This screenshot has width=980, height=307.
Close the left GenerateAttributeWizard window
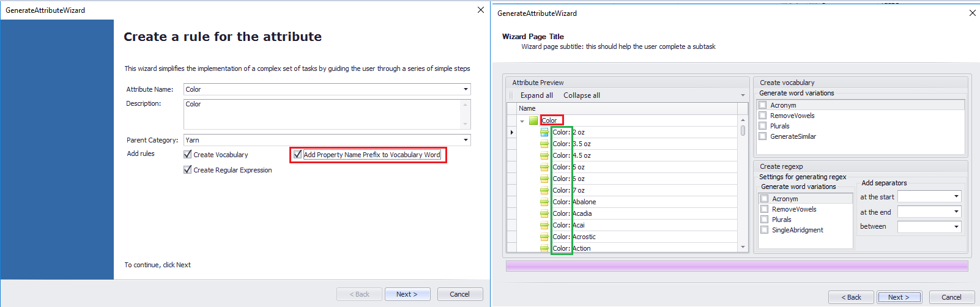pos(481,10)
